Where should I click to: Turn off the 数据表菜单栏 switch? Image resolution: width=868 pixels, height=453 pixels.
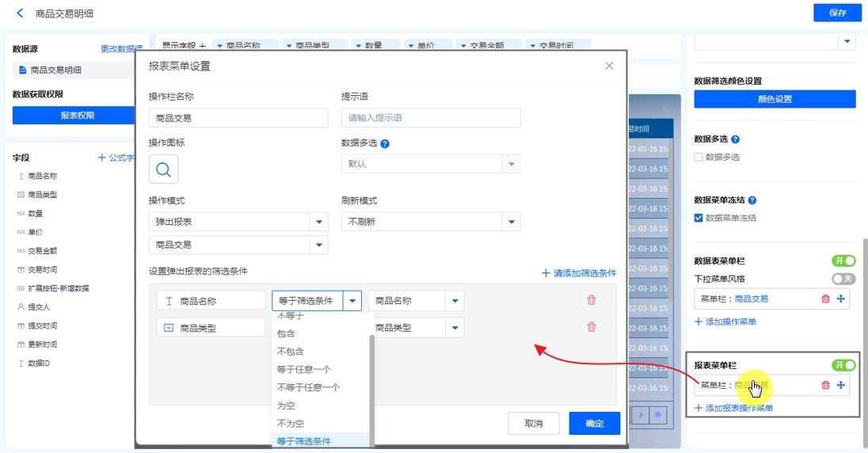[x=843, y=261]
